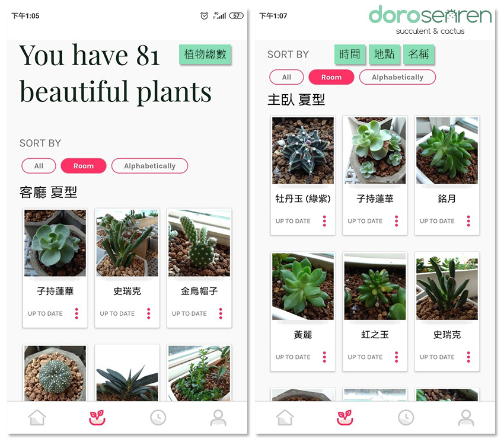Open round spotted cactus photo in bottom row

click(x=55, y=373)
